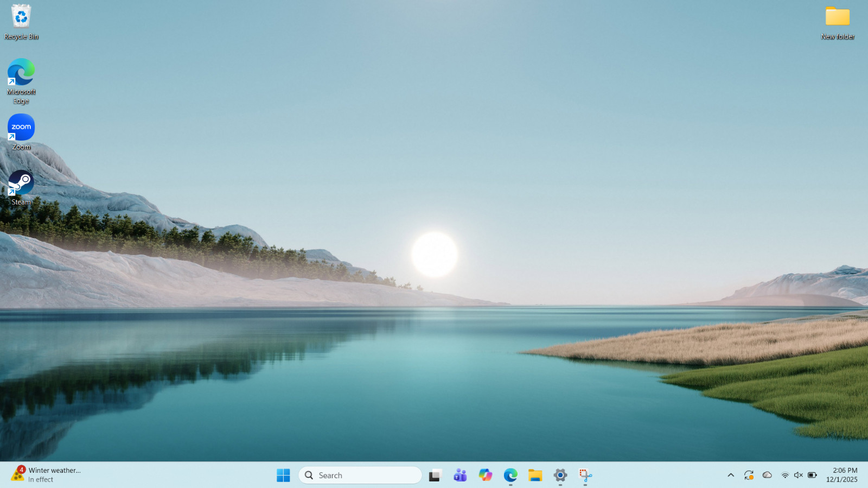The height and width of the screenshot is (488, 868).
Task: Click the 'In effect' weather alert text
Action: tap(41, 480)
